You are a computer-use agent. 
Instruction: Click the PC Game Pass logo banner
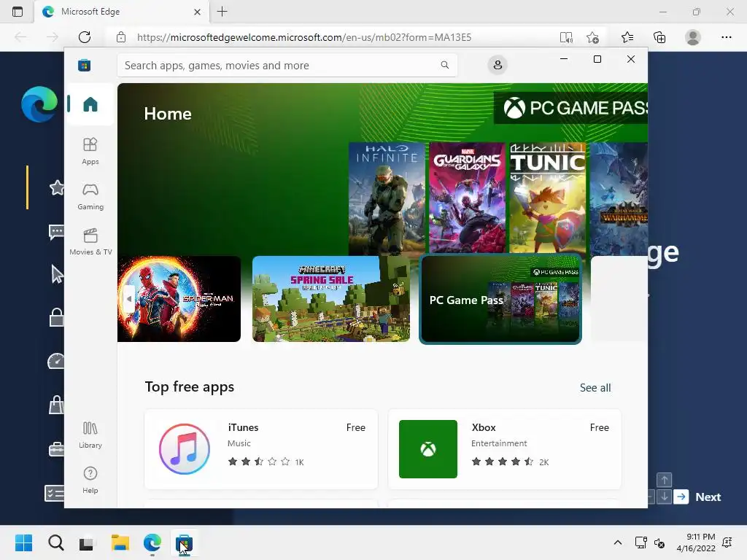(x=570, y=108)
